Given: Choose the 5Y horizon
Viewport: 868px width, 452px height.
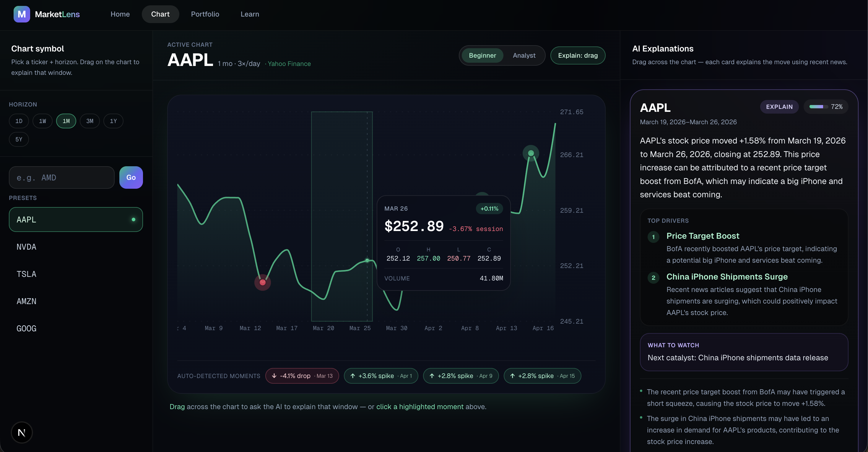Looking at the screenshot, I should [19, 139].
